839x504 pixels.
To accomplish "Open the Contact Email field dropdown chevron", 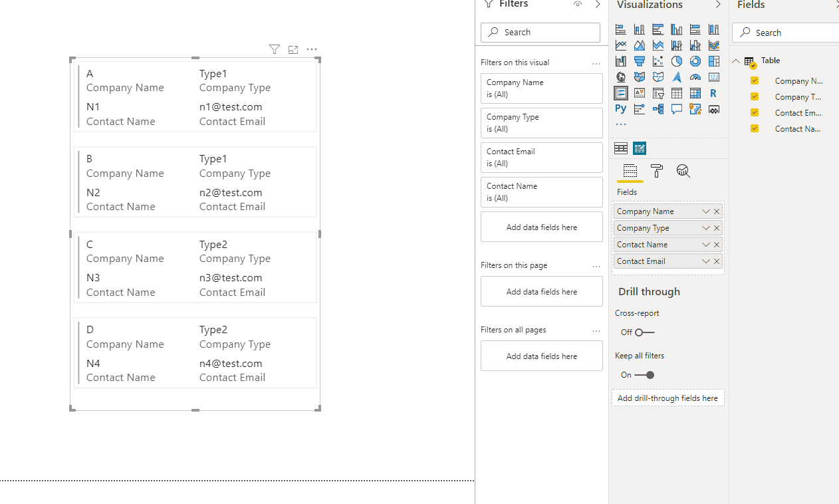I will [x=706, y=261].
